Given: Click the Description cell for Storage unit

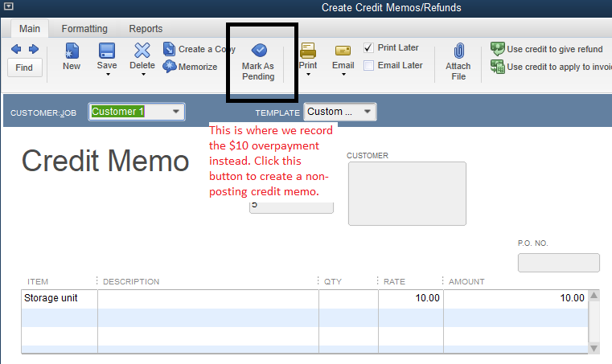Looking at the screenshot, I should (208, 298).
